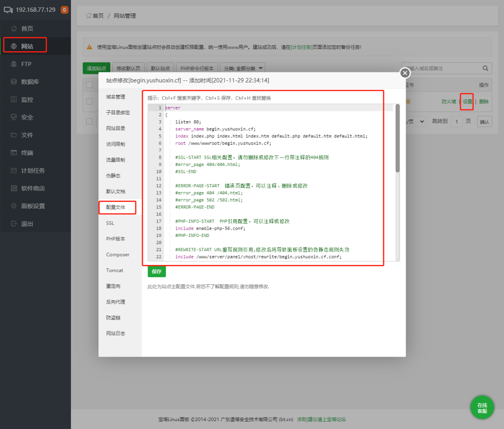
Task: Open the 首页 home icon in sidebar
Action: (14, 29)
